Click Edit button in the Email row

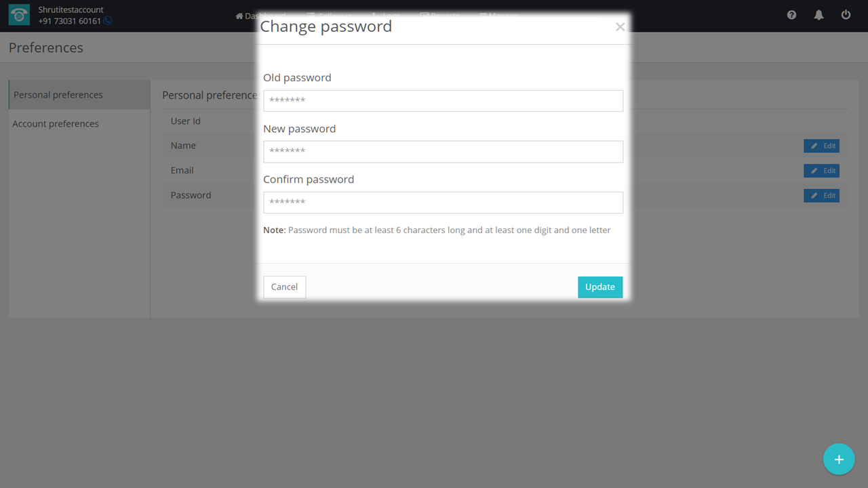tap(821, 171)
